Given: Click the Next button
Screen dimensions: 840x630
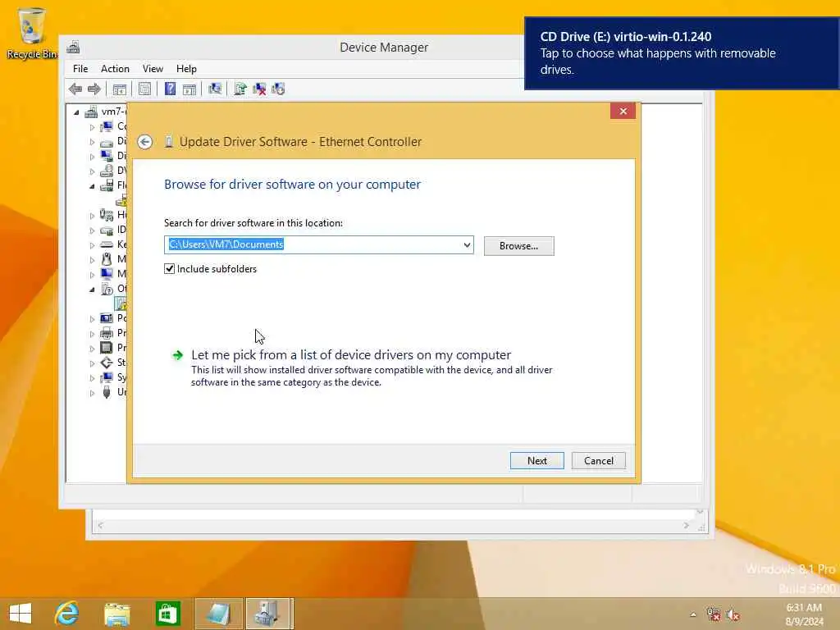Looking at the screenshot, I should pyautogui.click(x=536, y=461).
